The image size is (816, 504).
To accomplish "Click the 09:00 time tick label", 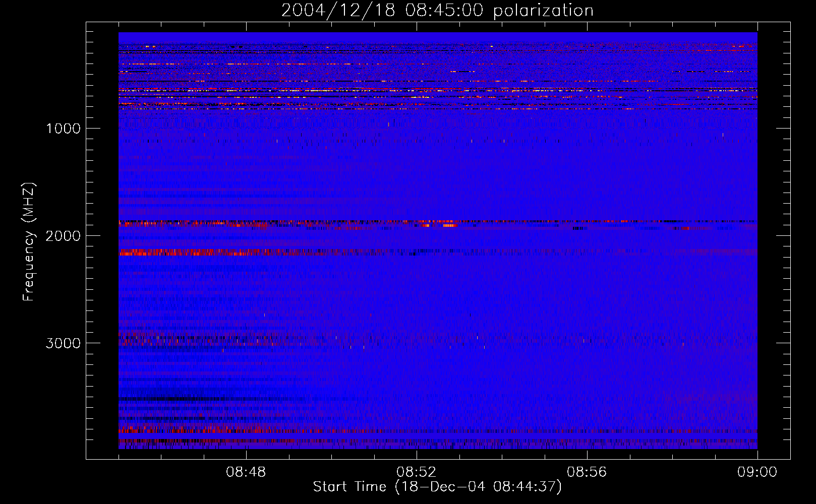I will click(x=757, y=472).
